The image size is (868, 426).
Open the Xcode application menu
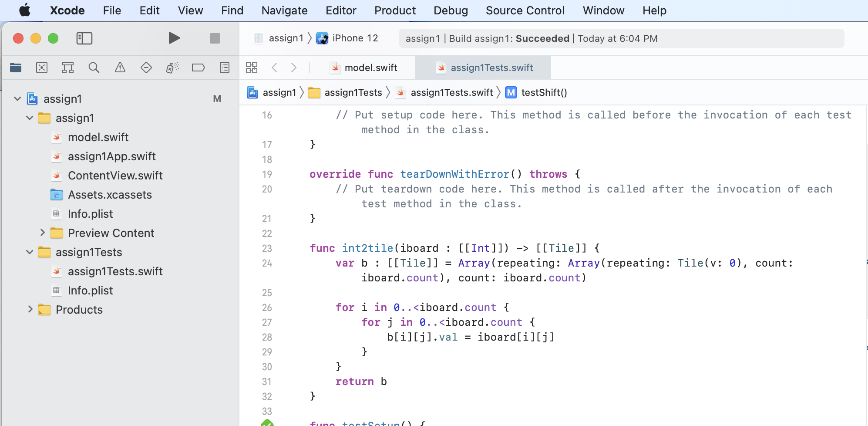point(67,10)
